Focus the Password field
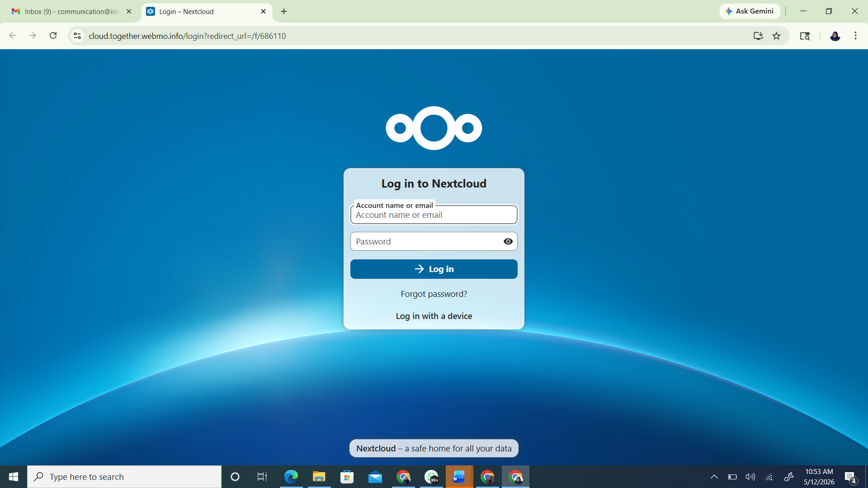The width and height of the screenshot is (868, 488). (x=426, y=241)
